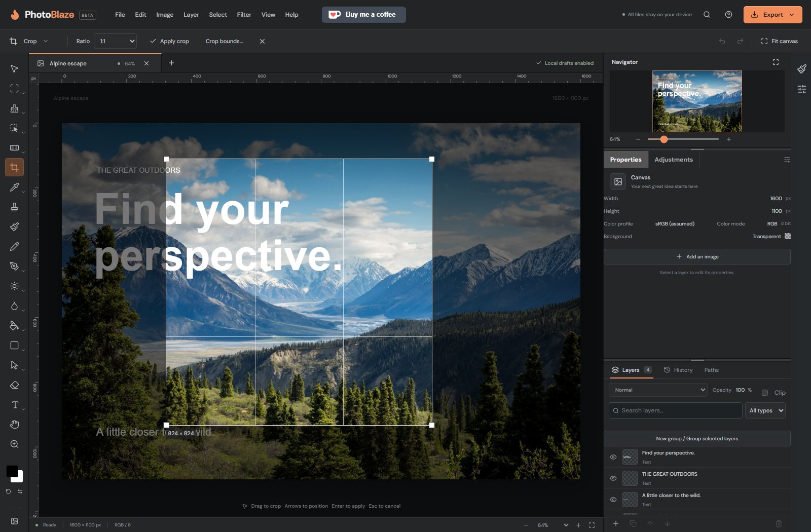Switch to the Adjustments tab

coord(674,160)
